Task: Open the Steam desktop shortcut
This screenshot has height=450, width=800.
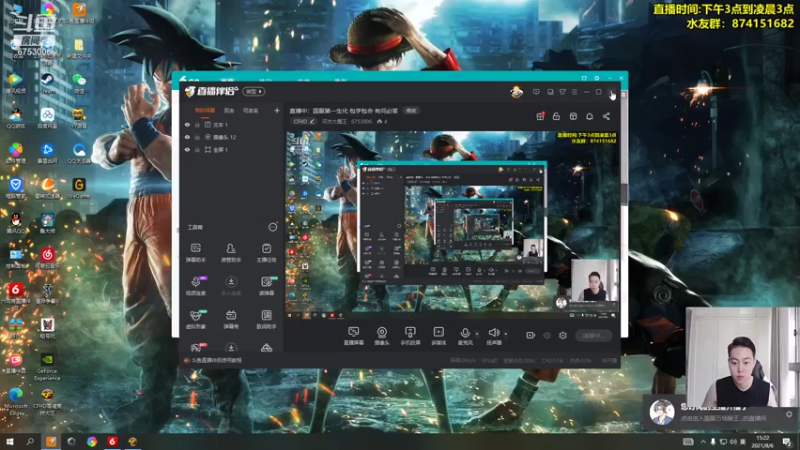Action: click(47, 83)
